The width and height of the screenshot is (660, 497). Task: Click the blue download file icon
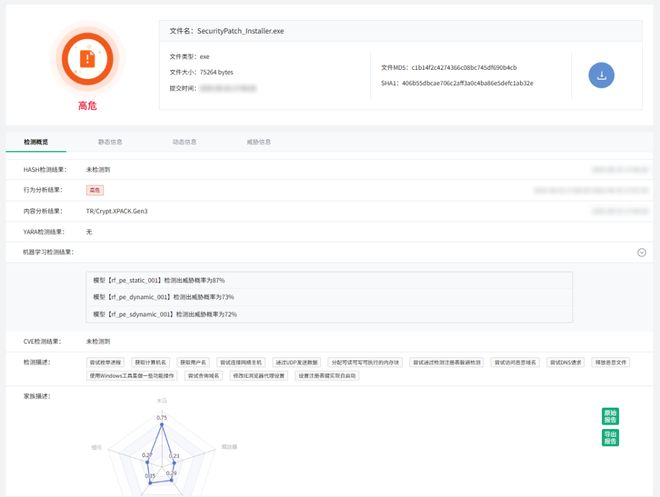(x=601, y=75)
